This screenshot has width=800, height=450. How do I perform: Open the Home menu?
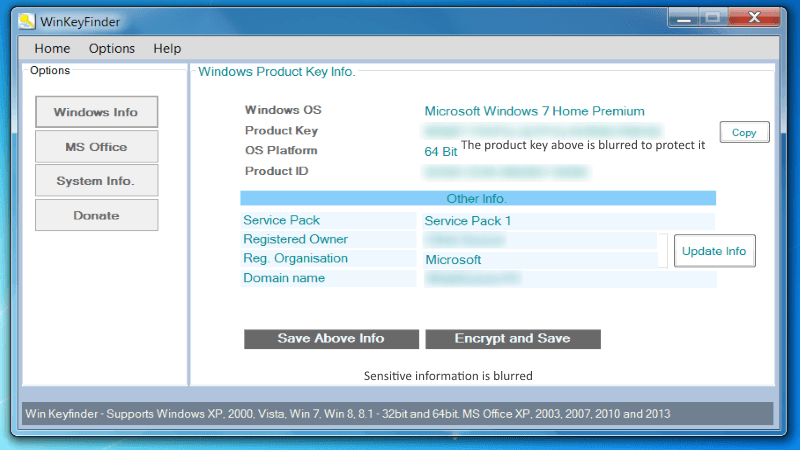point(52,48)
